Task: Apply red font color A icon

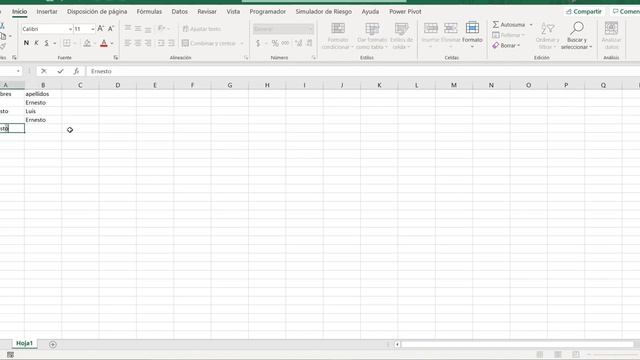Action: [104, 43]
